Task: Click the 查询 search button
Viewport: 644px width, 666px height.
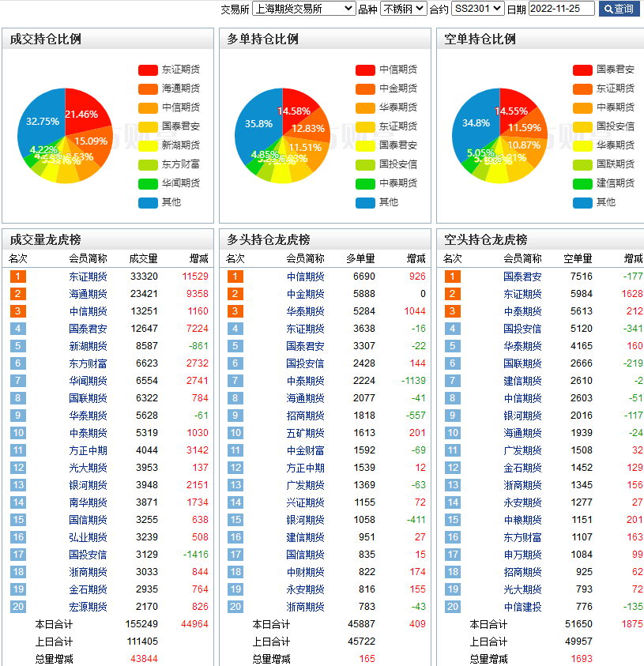Action: point(619,9)
